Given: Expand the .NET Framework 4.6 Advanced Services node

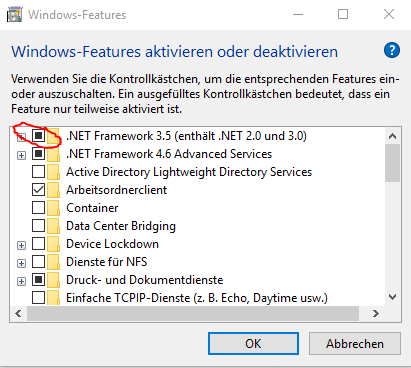Looking at the screenshot, I should pos(21,155).
